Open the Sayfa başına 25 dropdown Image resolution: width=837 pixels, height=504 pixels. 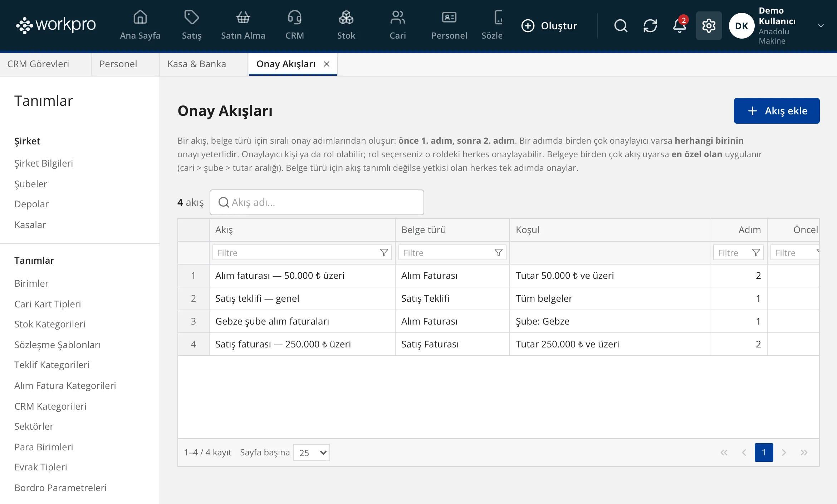[x=311, y=453]
